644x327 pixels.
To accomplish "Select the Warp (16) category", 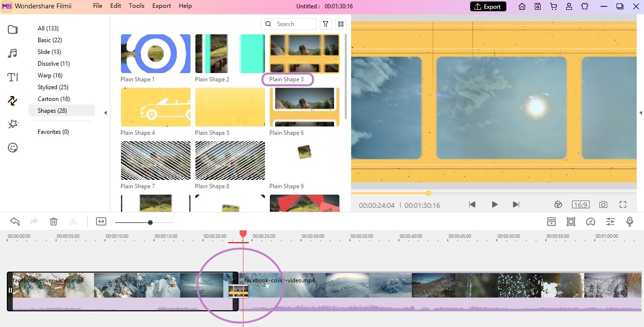I will click(50, 75).
